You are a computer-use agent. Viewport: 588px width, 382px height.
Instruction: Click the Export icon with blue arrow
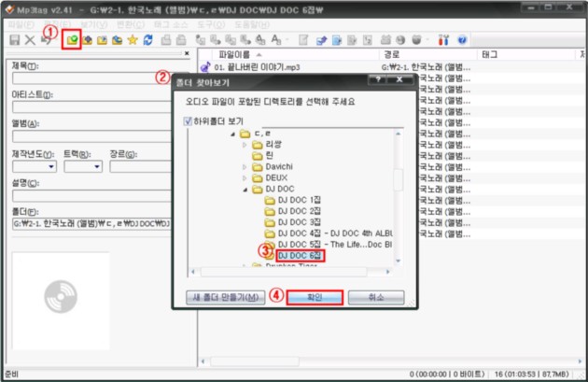321,40
